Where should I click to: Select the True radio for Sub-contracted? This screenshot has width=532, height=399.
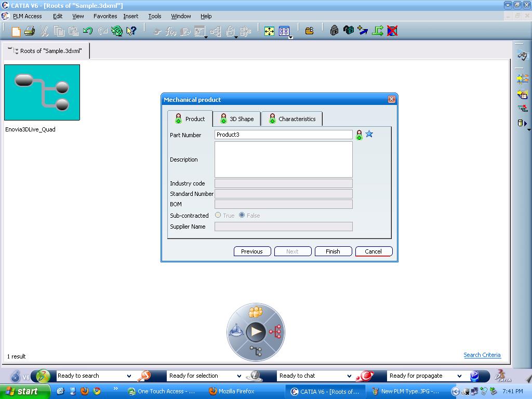coord(218,215)
